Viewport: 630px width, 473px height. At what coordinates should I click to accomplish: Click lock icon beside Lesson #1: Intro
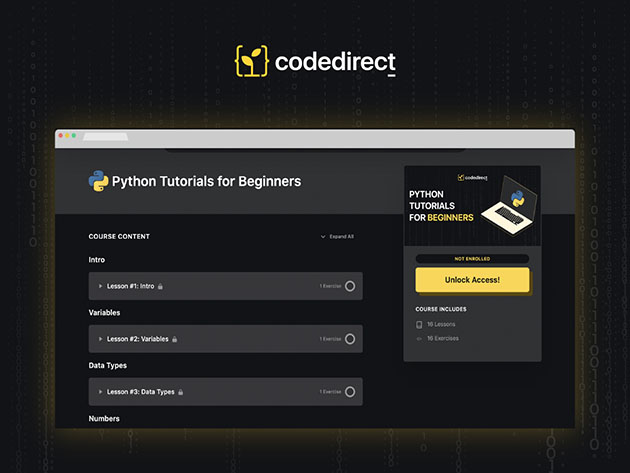click(160, 286)
